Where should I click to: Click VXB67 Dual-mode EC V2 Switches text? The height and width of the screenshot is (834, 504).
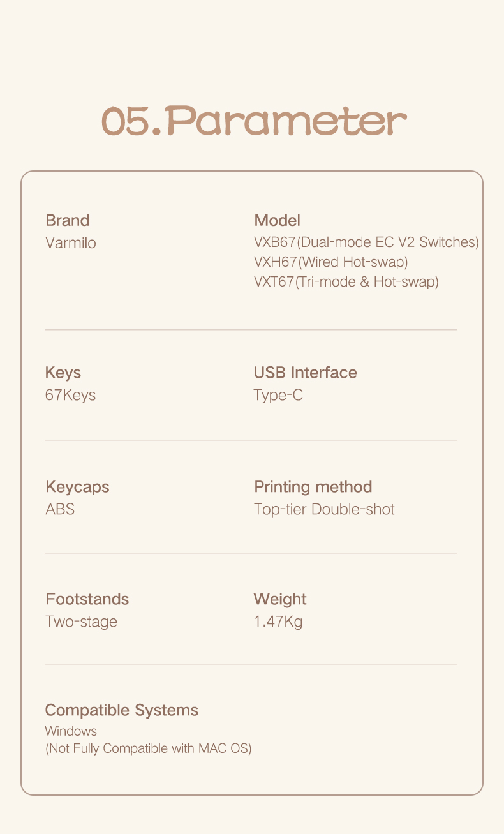(x=366, y=242)
